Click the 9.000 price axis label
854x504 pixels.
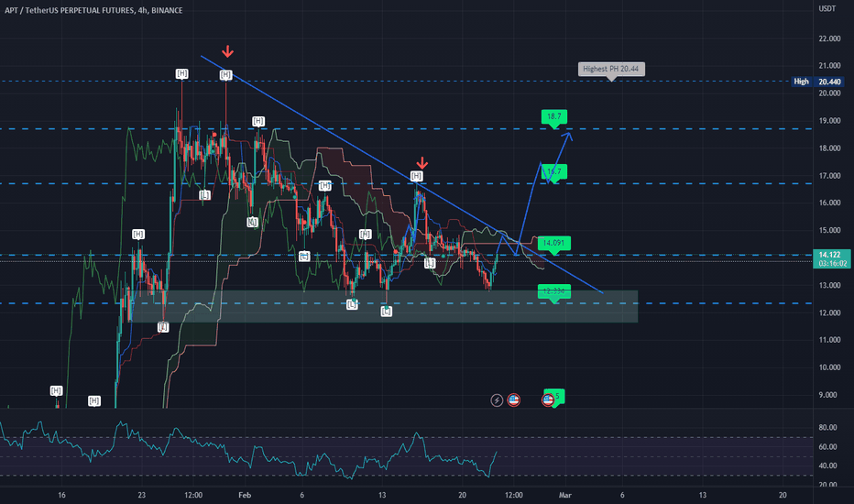tap(829, 395)
